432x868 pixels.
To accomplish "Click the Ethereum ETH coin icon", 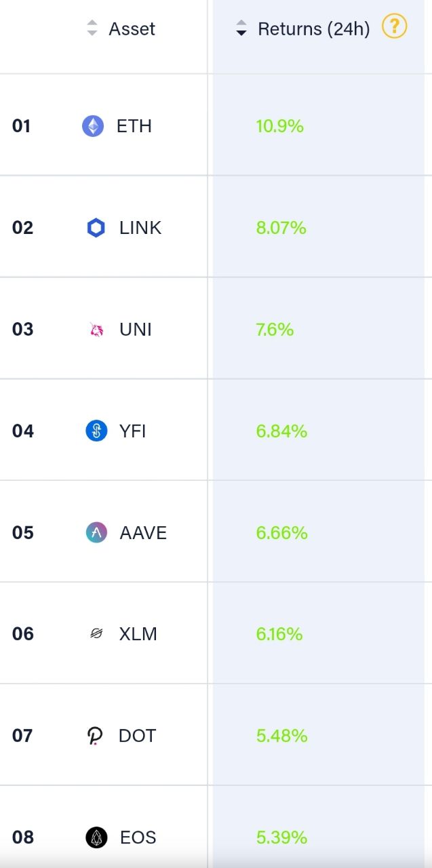I will point(93,126).
